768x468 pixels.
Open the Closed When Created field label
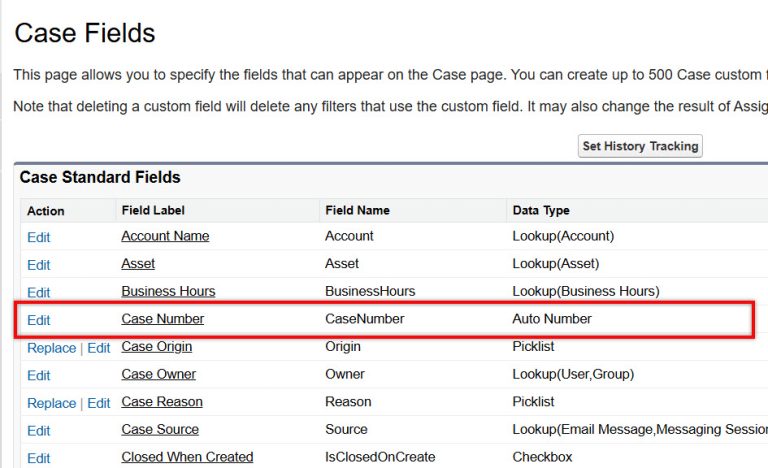pyautogui.click(x=187, y=457)
